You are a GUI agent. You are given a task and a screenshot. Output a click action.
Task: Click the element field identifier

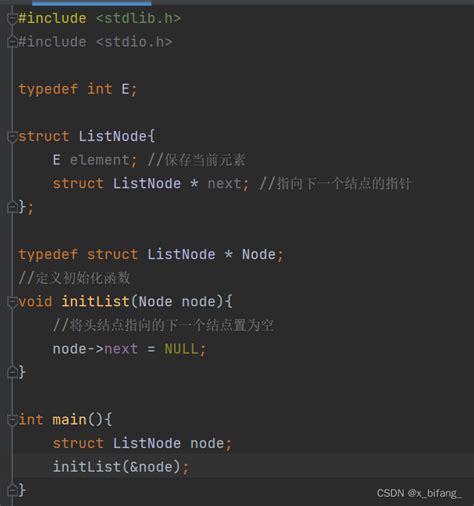coord(99,160)
